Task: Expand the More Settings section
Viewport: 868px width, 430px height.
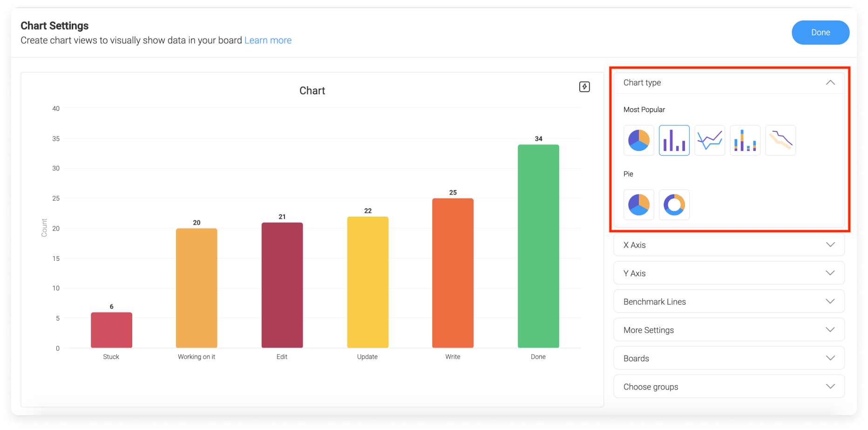Action: pyautogui.click(x=830, y=329)
